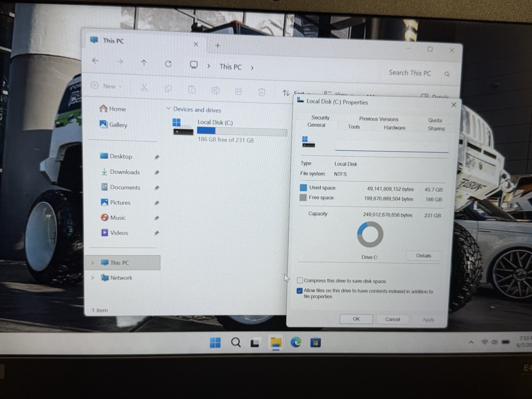Open Pictures quick access folder

(x=116, y=202)
